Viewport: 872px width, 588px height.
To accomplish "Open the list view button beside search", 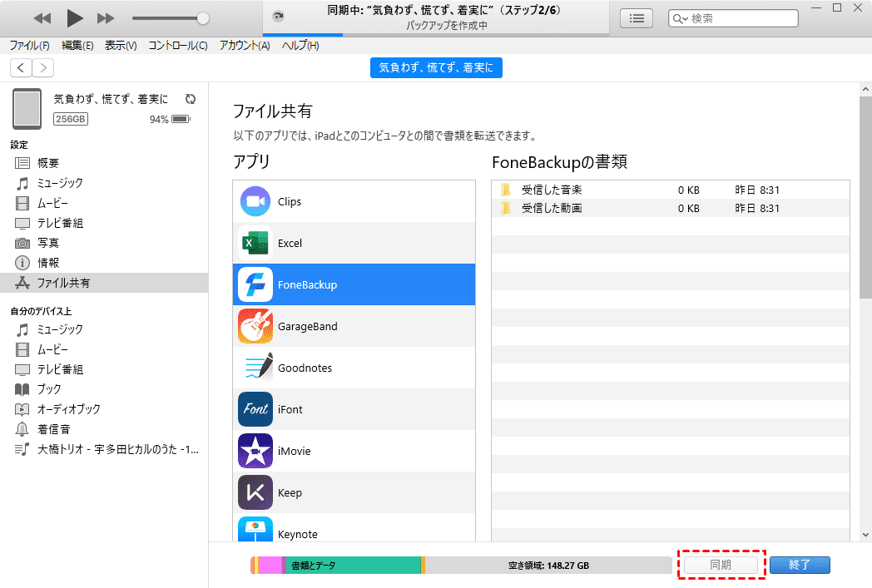I will [x=637, y=18].
